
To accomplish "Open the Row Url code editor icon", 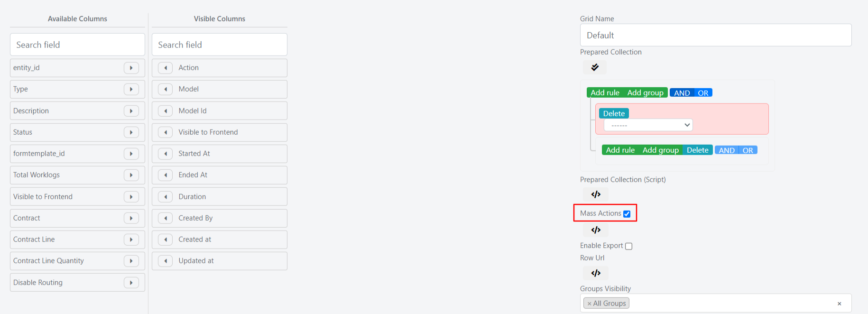I will (x=596, y=273).
